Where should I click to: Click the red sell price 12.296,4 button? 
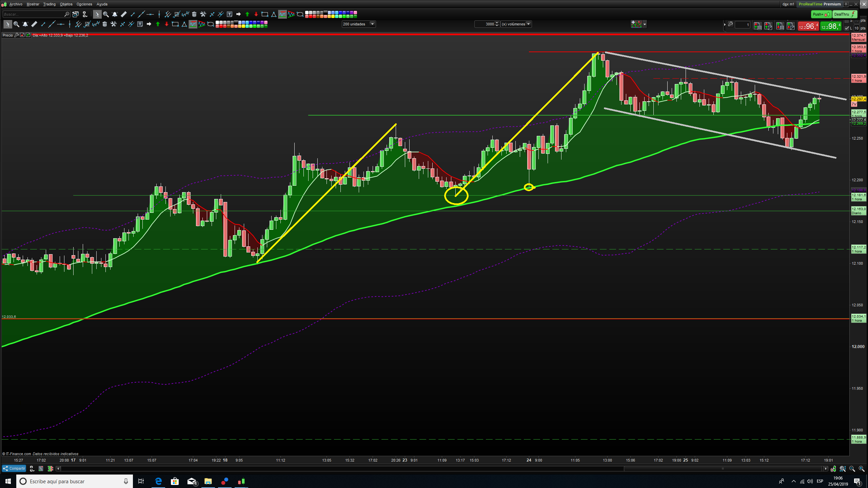[808, 26]
